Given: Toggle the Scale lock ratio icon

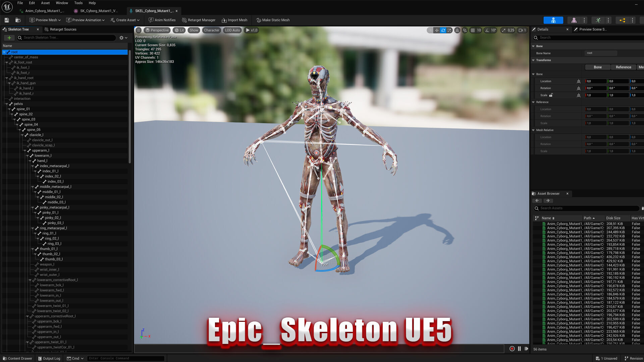Looking at the screenshot, I should click(x=551, y=95).
